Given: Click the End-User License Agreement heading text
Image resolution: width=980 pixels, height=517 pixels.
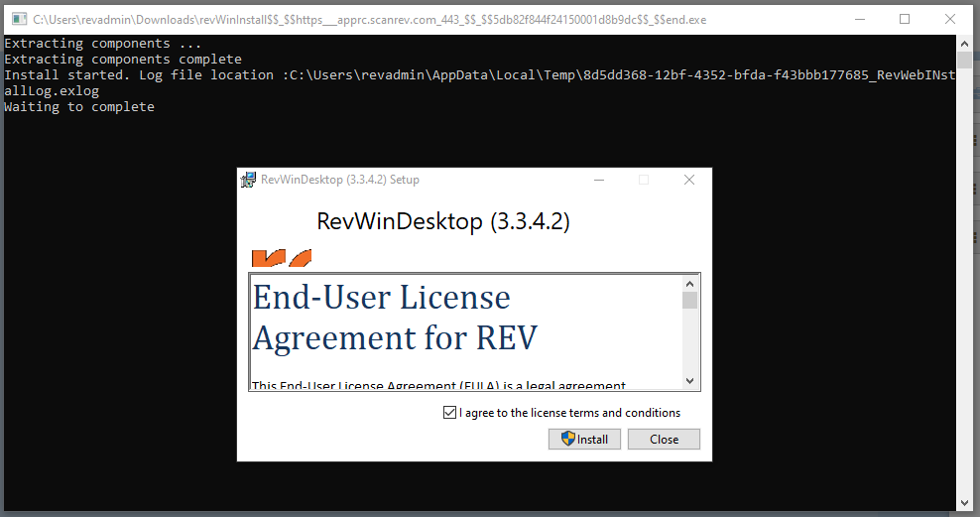Looking at the screenshot, I should point(395,318).
